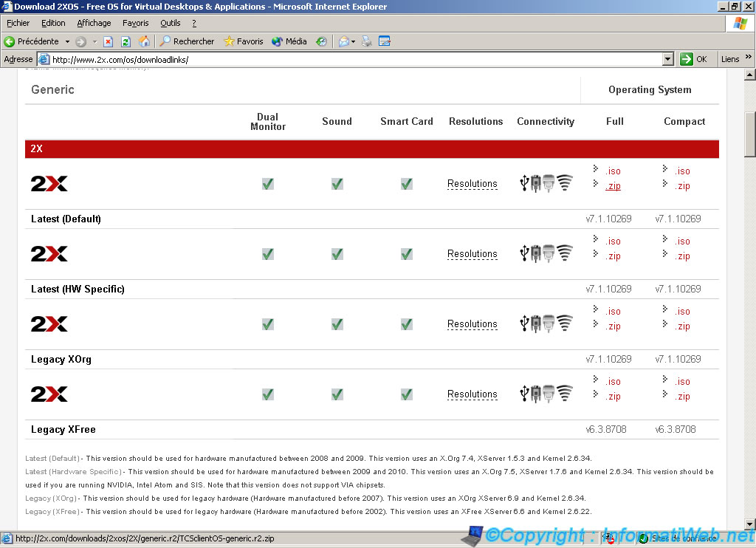Download Full .zip for Latest (Default)

[614, 186]
